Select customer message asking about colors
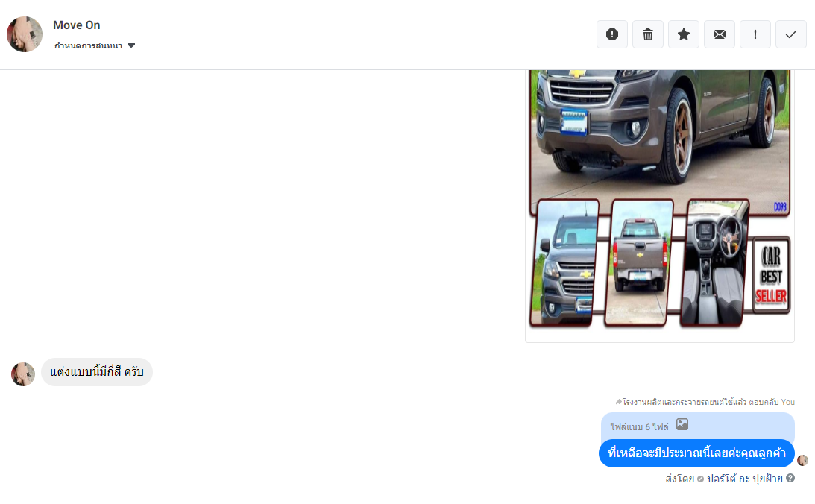Viewport: 815px width, 504px height. (x=97, y=372)
